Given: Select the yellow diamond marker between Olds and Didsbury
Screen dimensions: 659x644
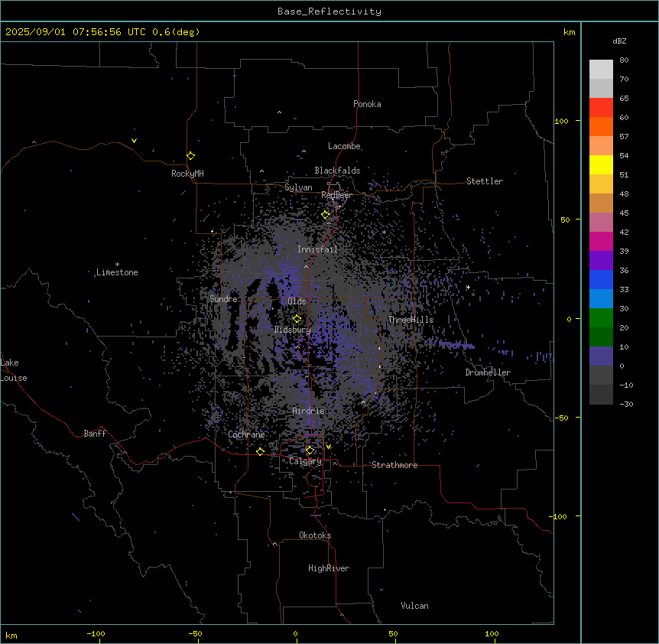Looking at the screenshot, I should pos(297,319).
